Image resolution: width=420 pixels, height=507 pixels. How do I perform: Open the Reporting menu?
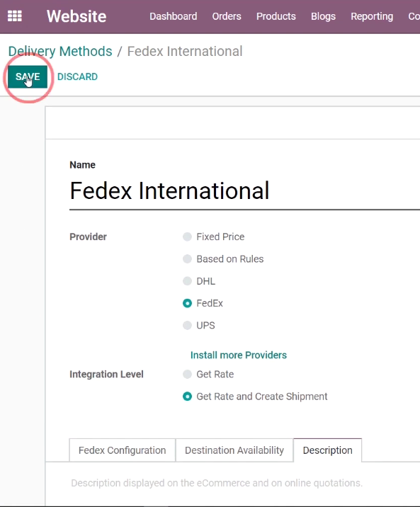(372, 16)
